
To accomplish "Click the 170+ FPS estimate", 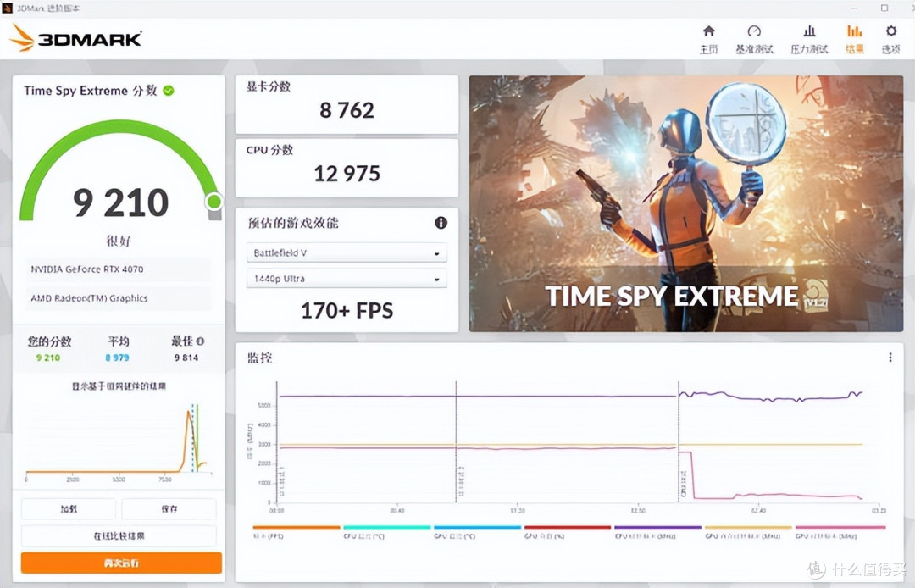I will click(347, 310).
